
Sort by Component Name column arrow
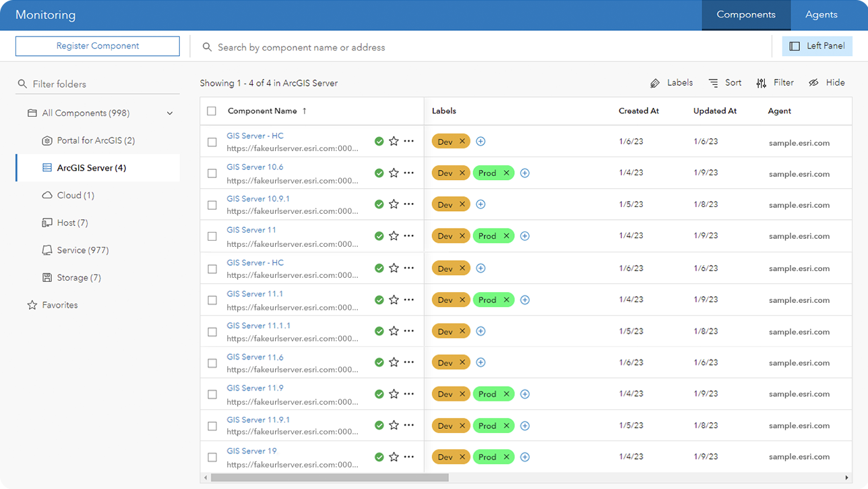coord(305,111)
